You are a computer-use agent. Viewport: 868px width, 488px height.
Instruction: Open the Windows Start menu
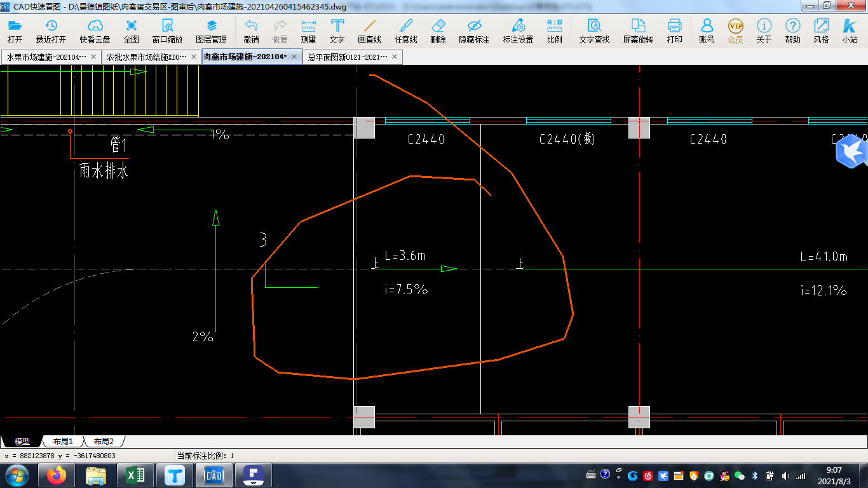coord(16,475)
